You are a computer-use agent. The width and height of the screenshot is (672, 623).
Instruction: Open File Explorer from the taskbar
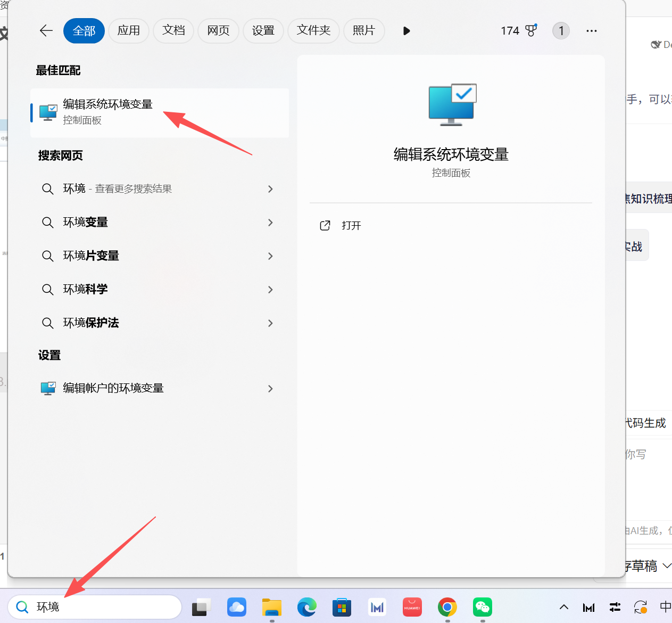[271, 607]
